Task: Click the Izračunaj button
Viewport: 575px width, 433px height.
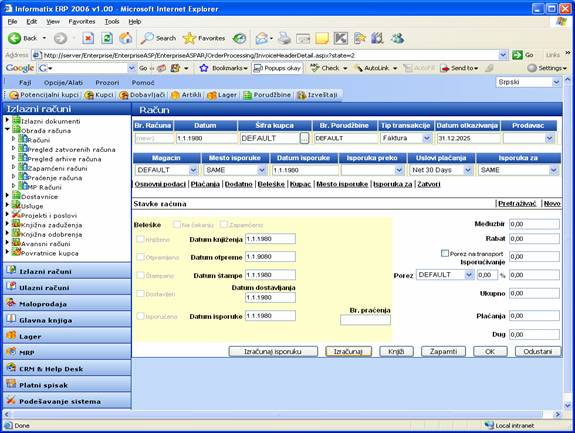Action: pos(348,352)
